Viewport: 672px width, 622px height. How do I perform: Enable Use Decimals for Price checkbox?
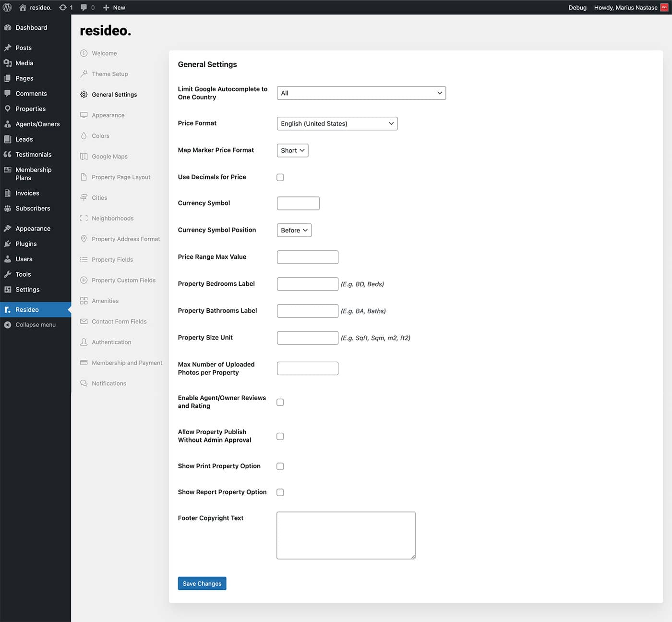coord(280,177)
